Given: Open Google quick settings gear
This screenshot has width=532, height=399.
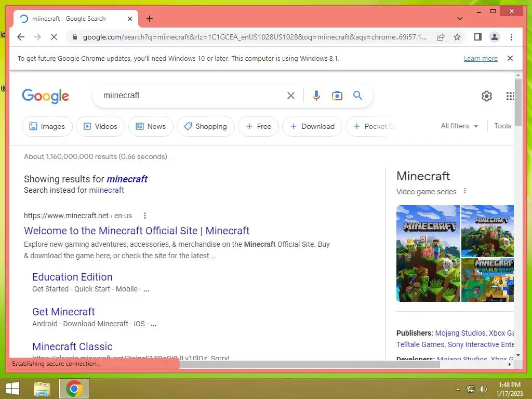Looking at the screenshot, I should tap(486, 96).
